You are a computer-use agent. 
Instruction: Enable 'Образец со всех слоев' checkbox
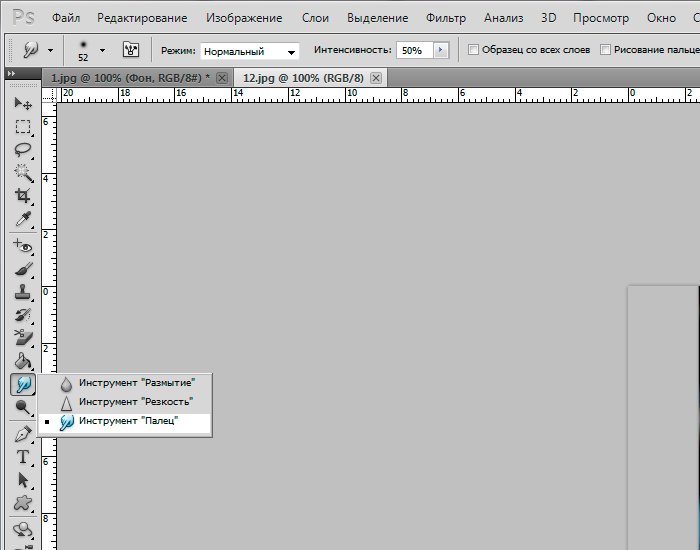point(474,50)
